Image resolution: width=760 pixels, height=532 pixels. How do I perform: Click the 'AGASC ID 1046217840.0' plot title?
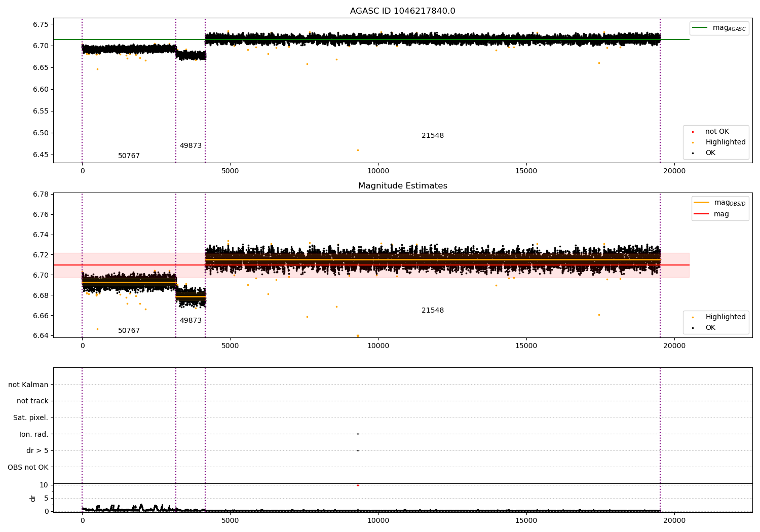[x=402, y=11]
